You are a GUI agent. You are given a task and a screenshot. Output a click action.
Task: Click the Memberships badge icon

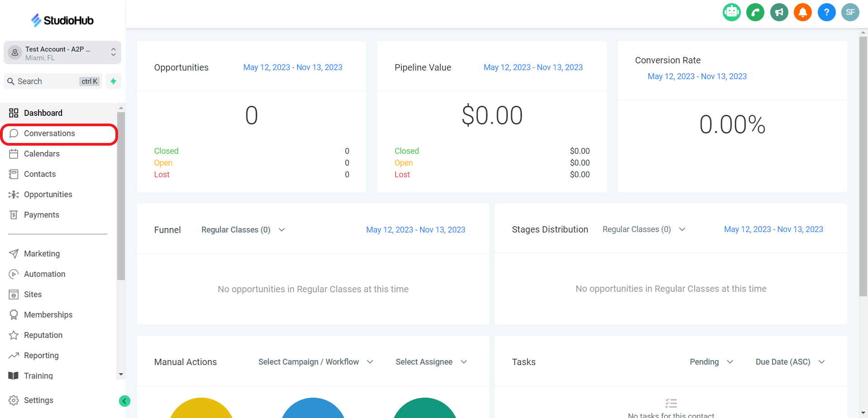click(x=14, y=315)
